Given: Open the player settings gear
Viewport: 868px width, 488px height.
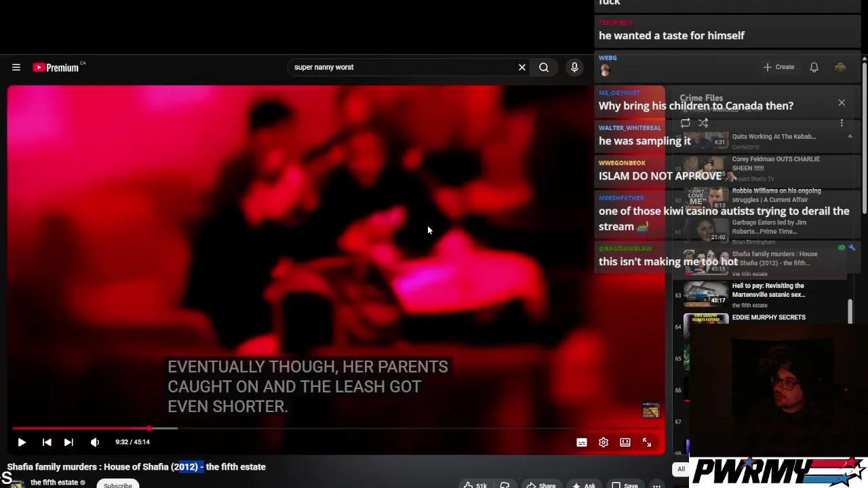Looking at the screenshot, I should click(x=604, y=442).
